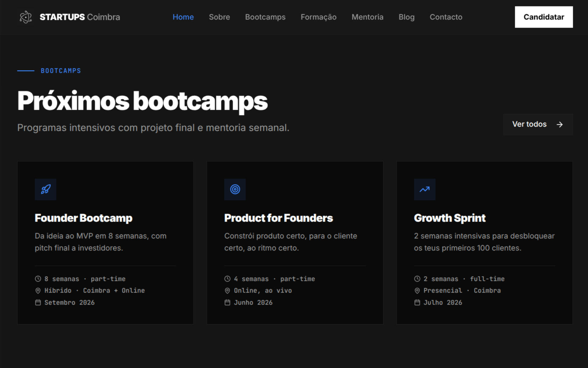Image resolution: width=588 pixels, height=368 pixels.
Task: Open the STARTUPS Coimbra brand link
Action: coord(70,17)
